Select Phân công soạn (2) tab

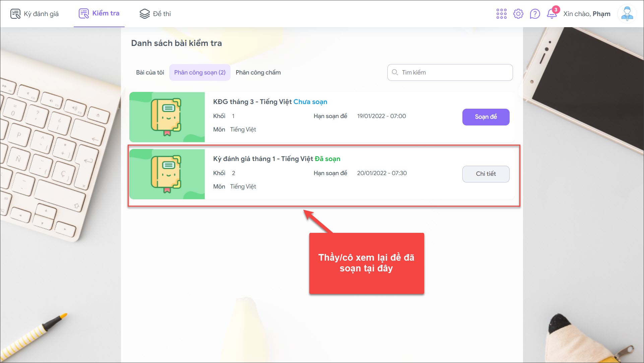(200, 72)
